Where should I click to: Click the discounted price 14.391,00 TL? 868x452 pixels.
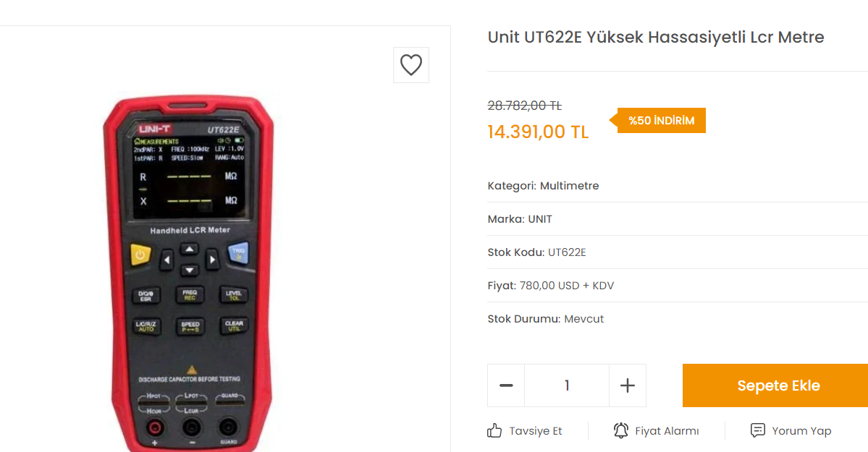coord(538,132)
